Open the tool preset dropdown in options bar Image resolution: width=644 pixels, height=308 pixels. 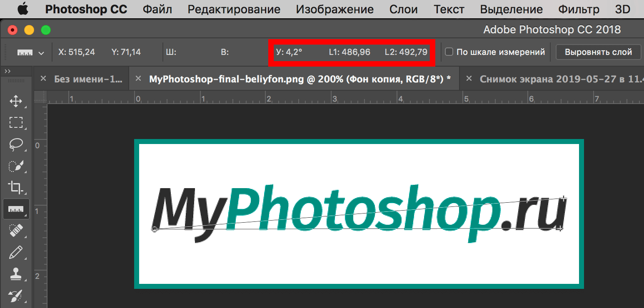pos(40,52)
